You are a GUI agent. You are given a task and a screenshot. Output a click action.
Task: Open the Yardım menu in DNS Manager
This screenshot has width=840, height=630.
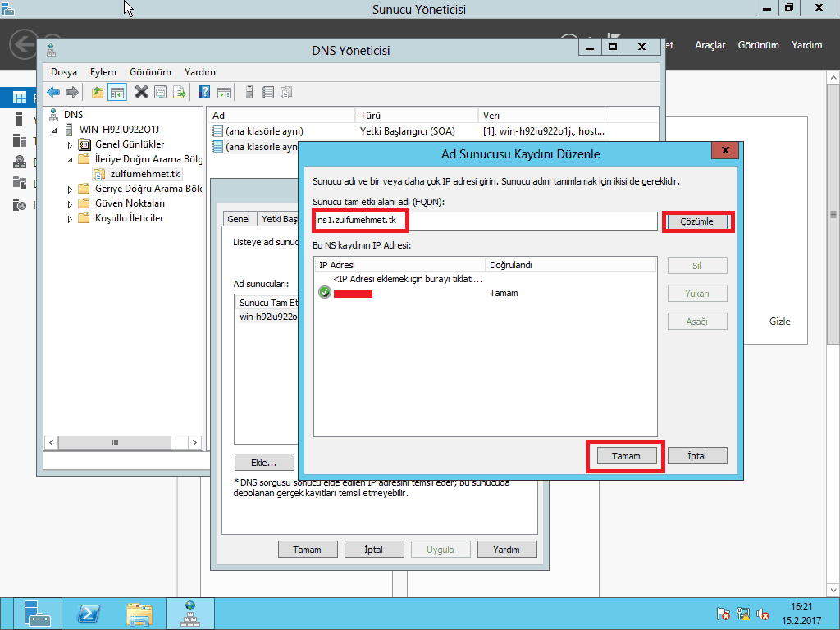click(x=200, y=72)
